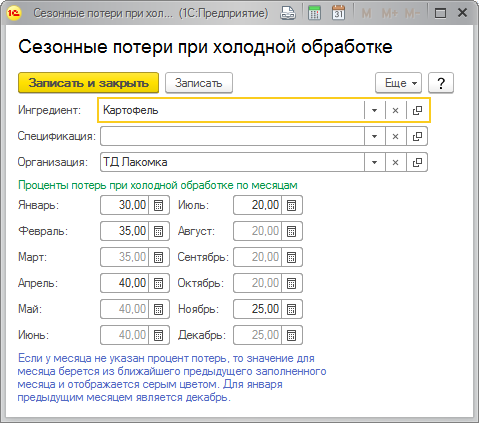Click the empty Спецификация input field
479x423 pixels.
pos(232,136)
